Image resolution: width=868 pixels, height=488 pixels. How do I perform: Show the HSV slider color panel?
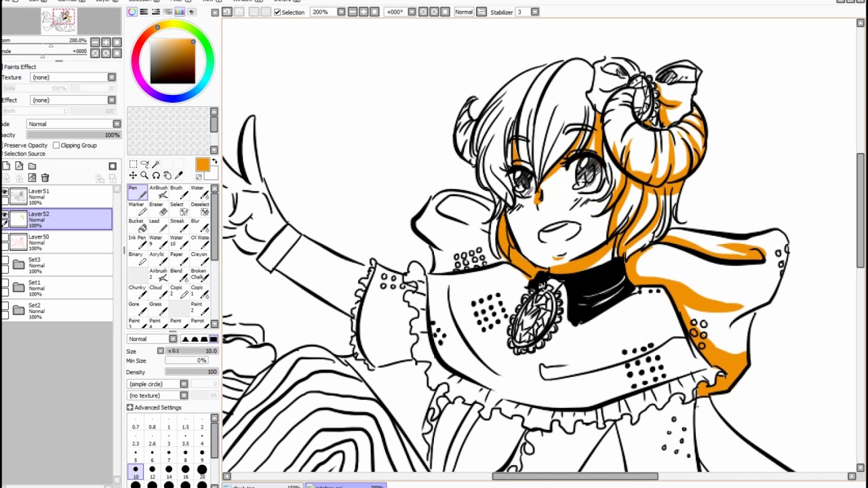coord(156,12)
